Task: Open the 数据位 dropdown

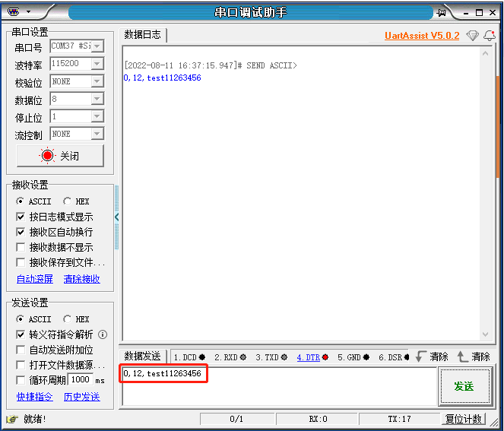Action: coord(97,99)
